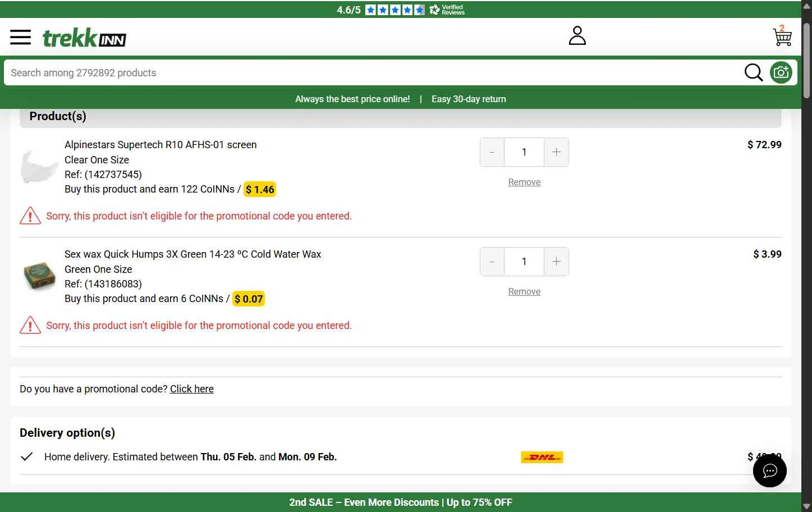Click scrollbar up arrow
The image size is (812, 512).
pos(806,5)
